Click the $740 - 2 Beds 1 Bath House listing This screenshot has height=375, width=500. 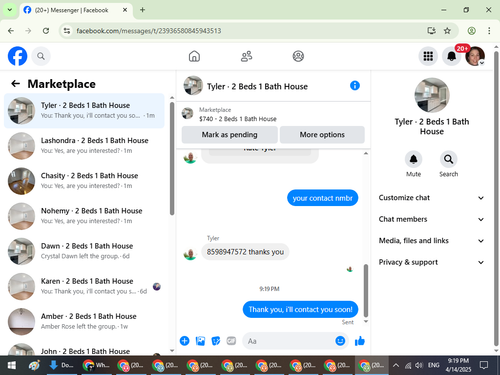coord(238,119)
